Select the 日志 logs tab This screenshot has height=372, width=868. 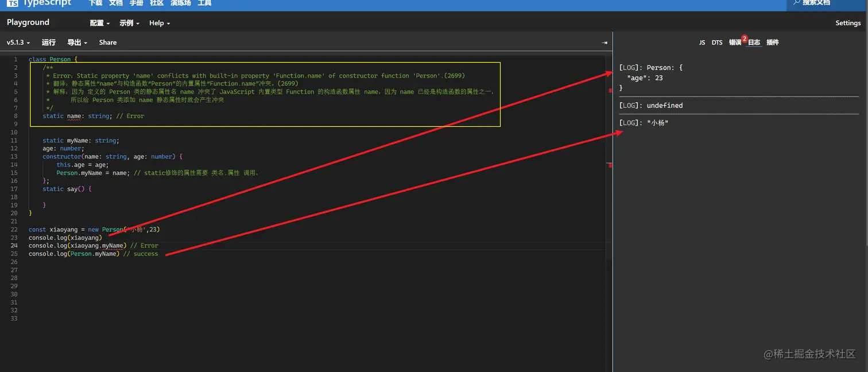click(754, 42)
